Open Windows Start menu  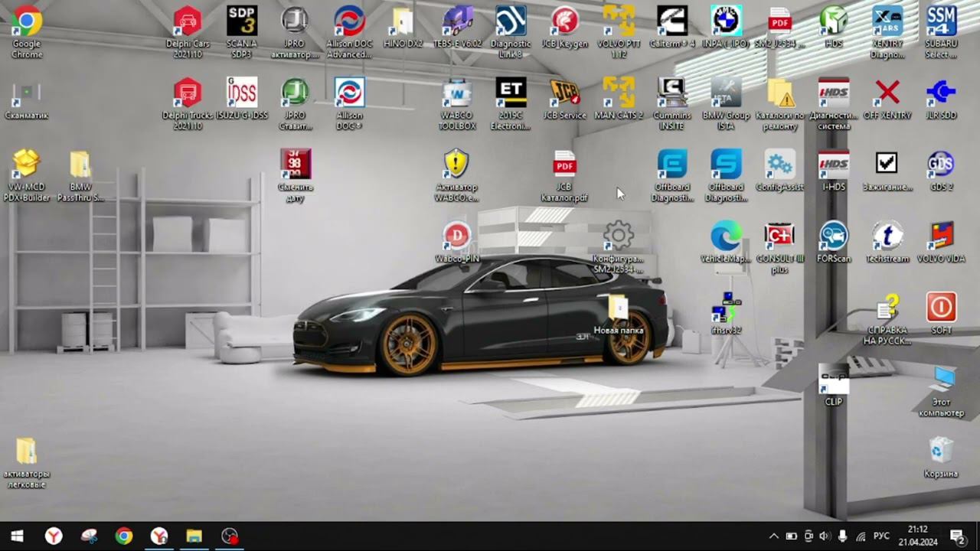17,536
